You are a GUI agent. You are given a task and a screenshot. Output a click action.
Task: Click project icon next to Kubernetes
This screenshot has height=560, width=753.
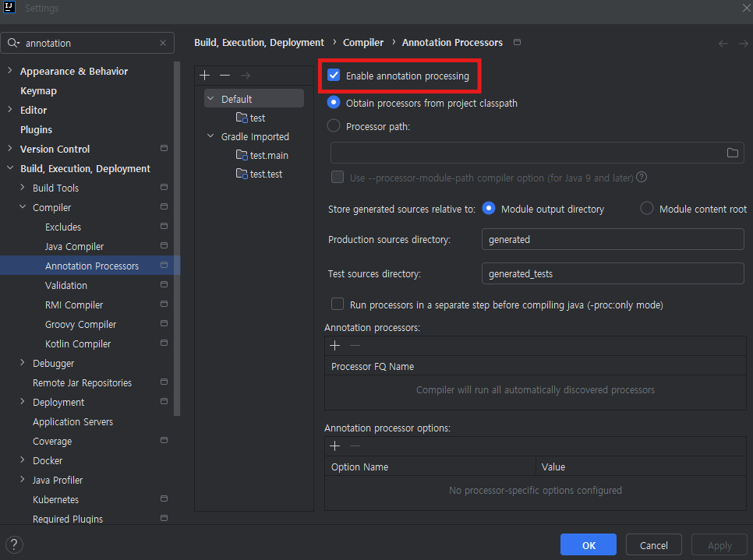pos(164,499)
